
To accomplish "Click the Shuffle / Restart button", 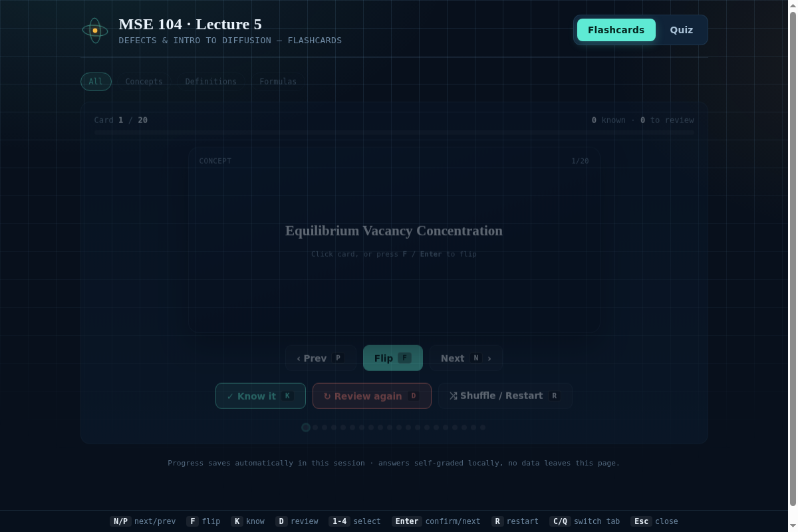I will [x=505, y=396].
